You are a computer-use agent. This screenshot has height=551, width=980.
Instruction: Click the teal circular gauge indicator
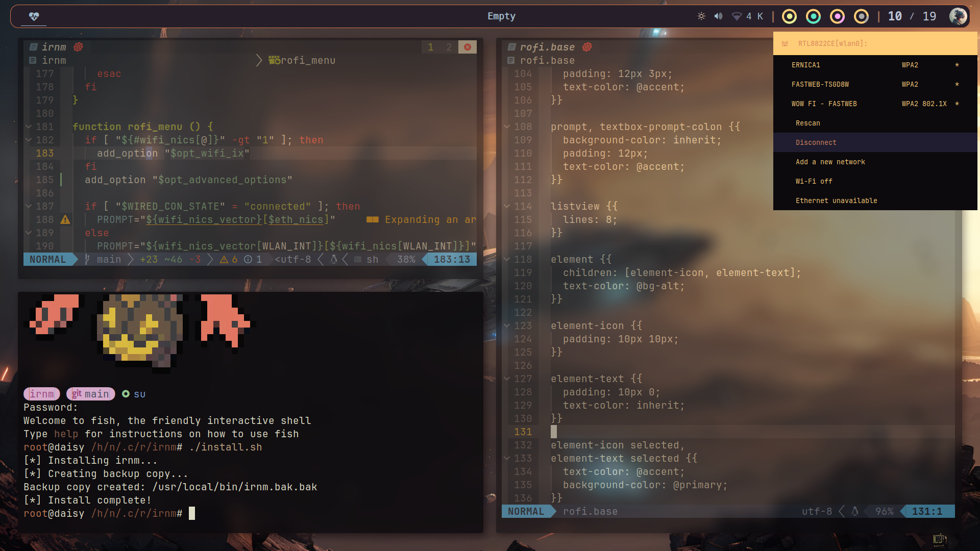pyautogui.click(x=813, y=16)
